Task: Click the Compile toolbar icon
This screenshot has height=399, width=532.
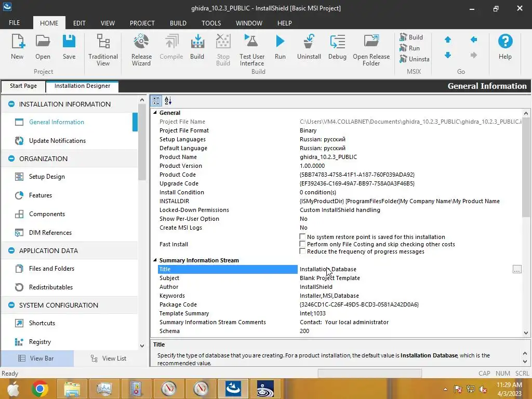Action: [x=171, y=47]
